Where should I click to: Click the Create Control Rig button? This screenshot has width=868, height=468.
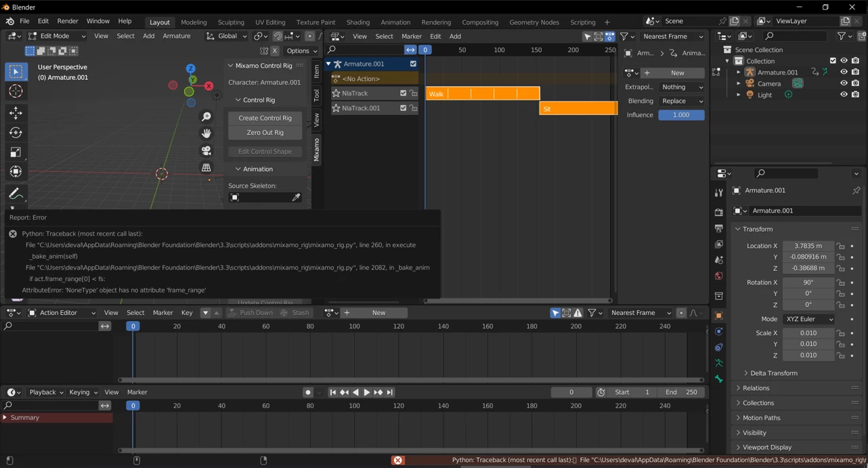(265, 118)
